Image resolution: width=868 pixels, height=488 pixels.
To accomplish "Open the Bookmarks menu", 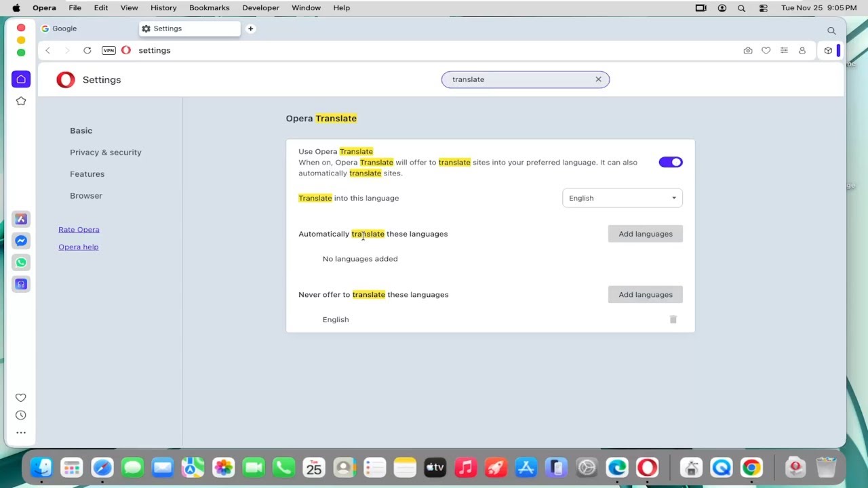I will [x=210, y=8].
